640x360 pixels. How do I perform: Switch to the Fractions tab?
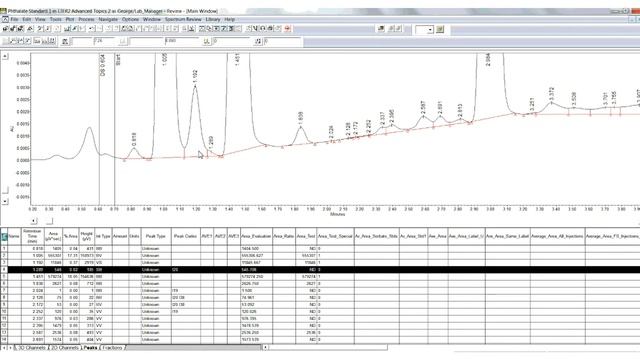pos(112,348)
